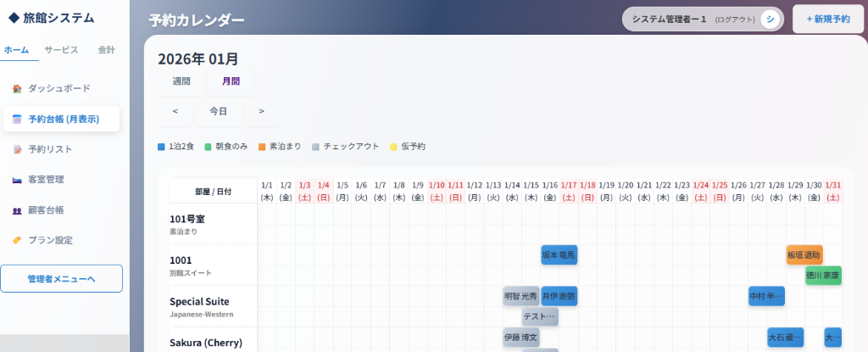Select 予約台帳 (月表示) sidebar item
This screenshot has height=352, width=868.
pos(61,120)
